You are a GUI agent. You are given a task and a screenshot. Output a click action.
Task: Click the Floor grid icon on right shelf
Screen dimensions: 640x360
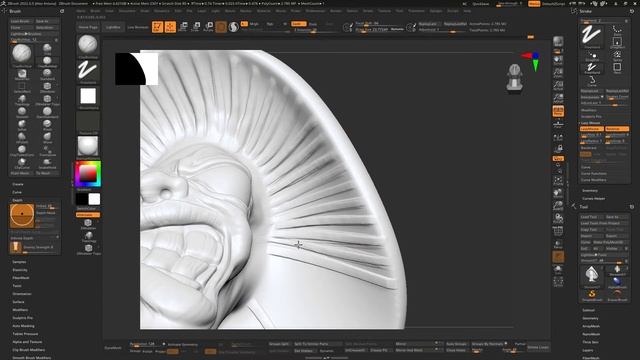coord(558,123)
